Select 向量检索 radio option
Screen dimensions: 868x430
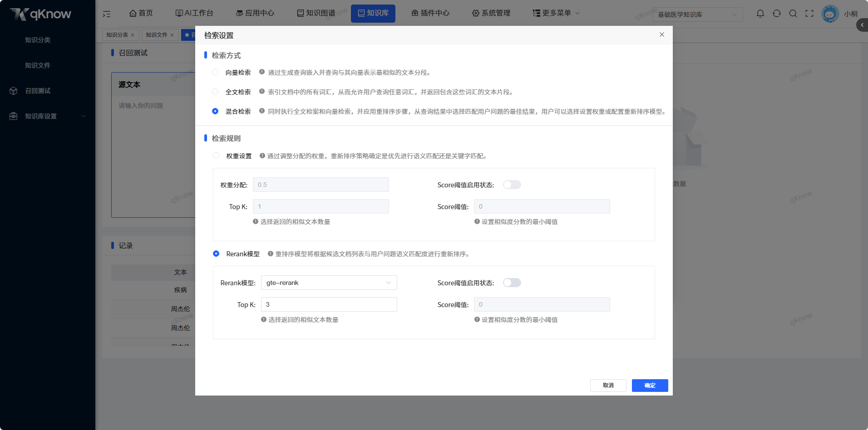tap(215, 72)
